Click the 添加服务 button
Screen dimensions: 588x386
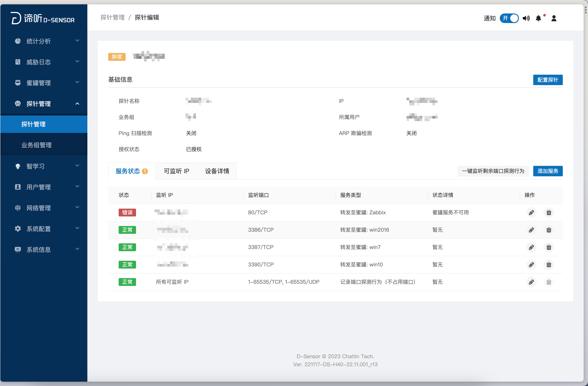[x=548, y=171]
